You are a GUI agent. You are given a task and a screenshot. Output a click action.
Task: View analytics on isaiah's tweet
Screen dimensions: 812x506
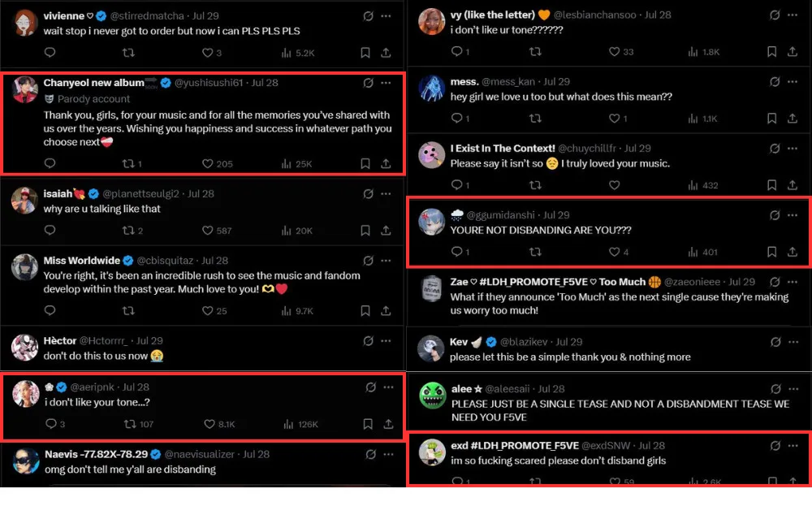[x=286, y=231]
